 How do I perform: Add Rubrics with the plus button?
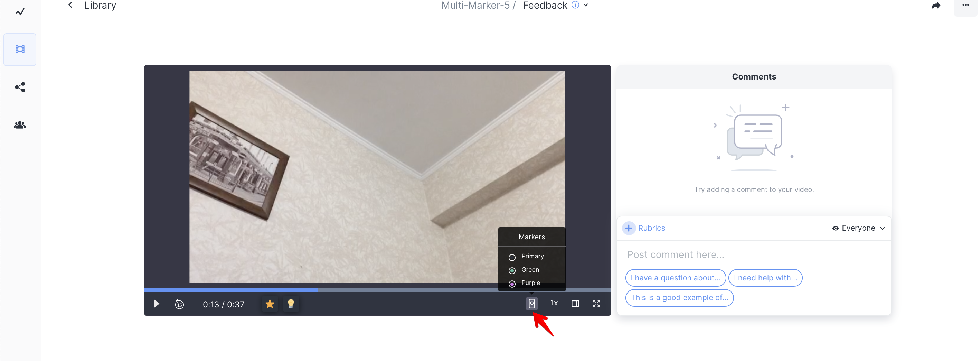point(629,228)
